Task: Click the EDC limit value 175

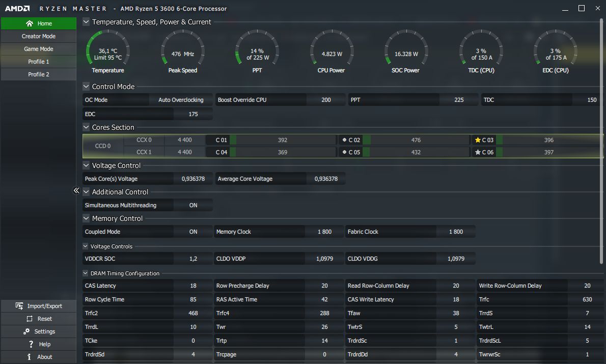Action: point(193,114)
